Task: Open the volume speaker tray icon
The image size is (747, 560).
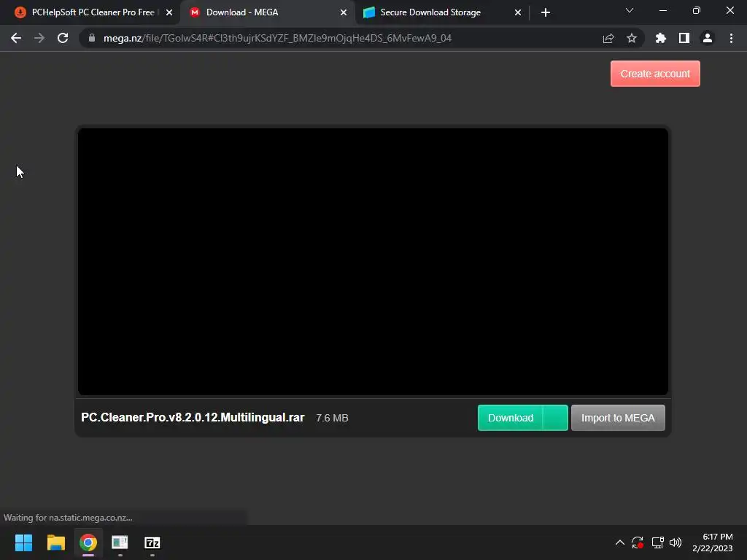Action: [676, 542]
